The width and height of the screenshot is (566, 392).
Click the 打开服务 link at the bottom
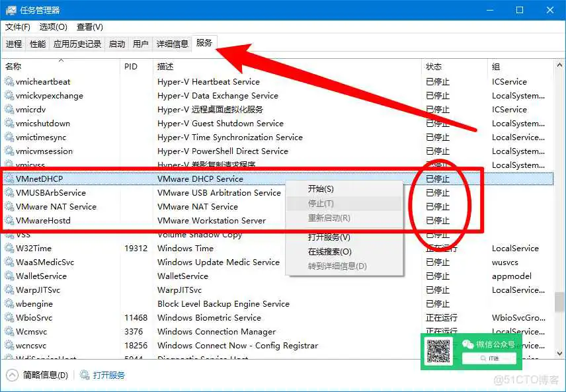click(110, 373)
